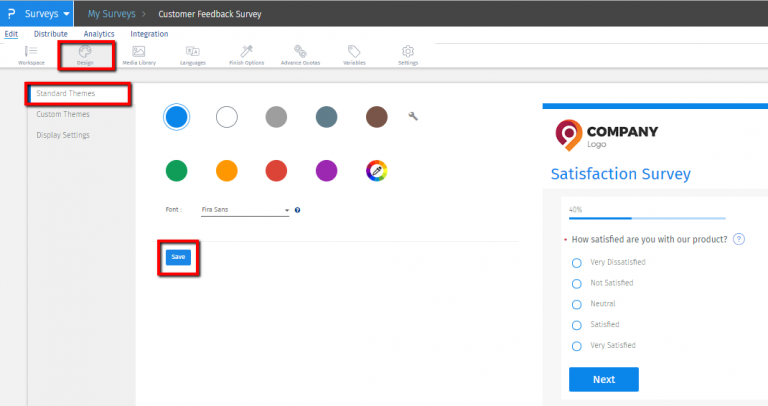
Task: Open the Settings gear icon
Action: [408, 52]
